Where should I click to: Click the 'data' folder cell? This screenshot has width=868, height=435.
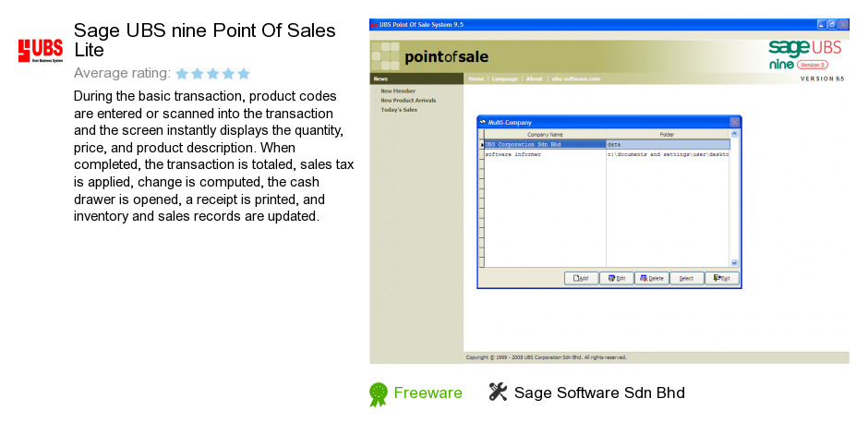(x=669, y=144)
